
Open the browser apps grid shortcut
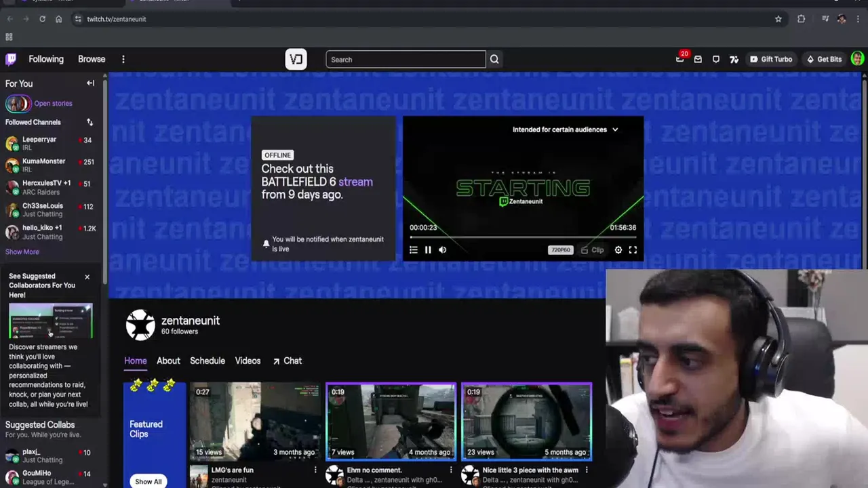click(x=9, y=37)
